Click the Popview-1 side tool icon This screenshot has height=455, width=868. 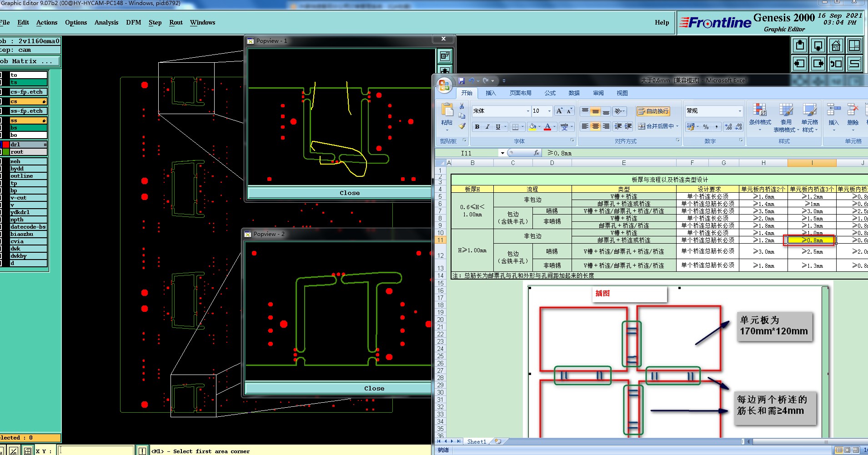coord(445,56)
